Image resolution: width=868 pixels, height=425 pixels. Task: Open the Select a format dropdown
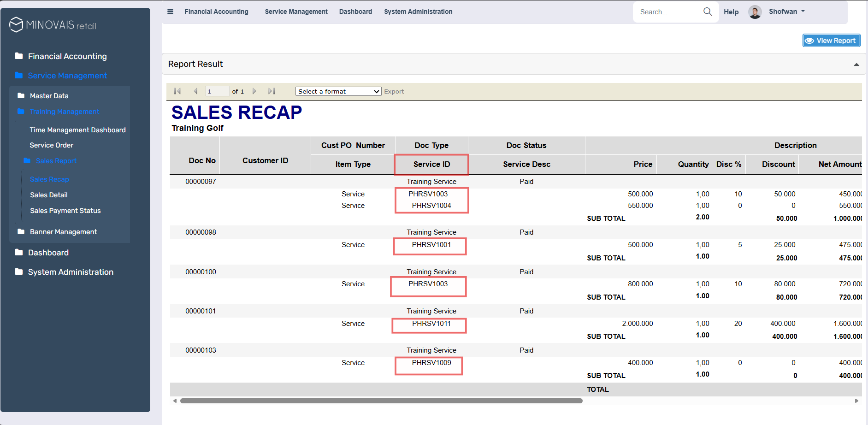338,91
